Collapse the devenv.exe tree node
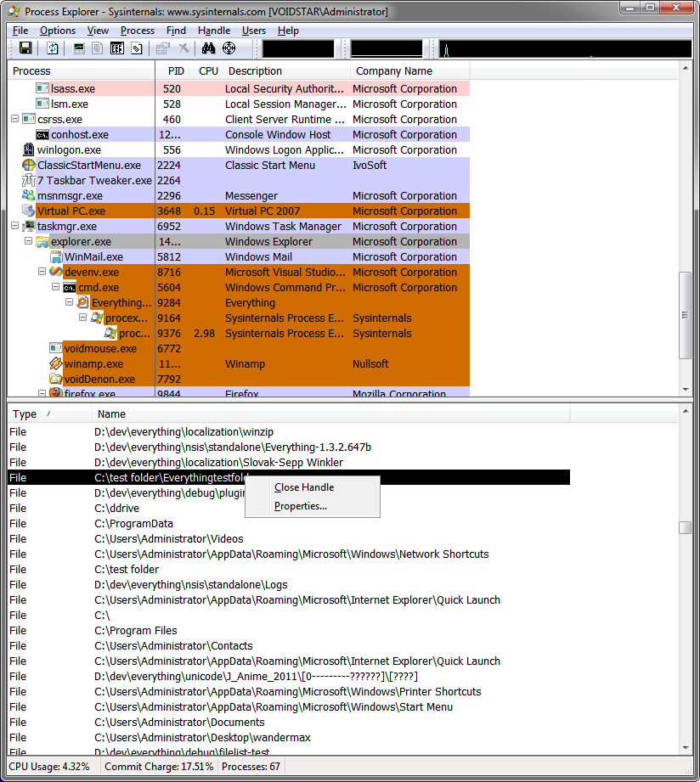Viewport: 700px width, 782px height. pos(42,272)
